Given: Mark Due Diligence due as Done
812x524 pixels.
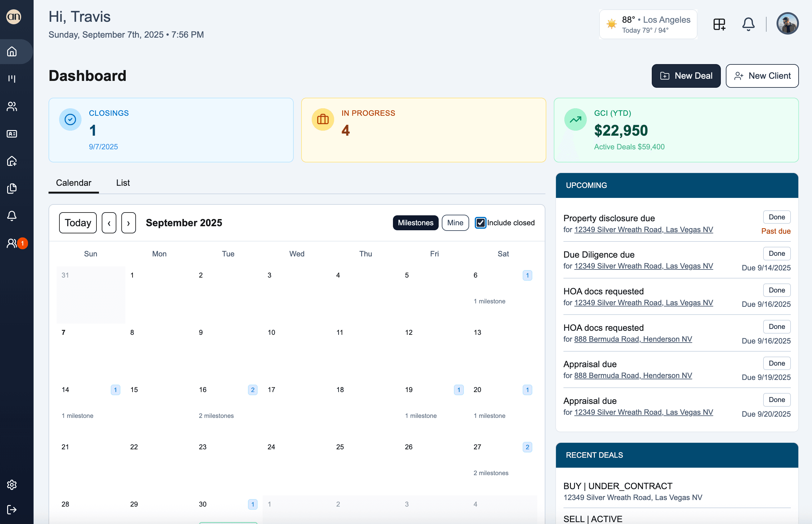Looking at the screenshot, I should pos(777,254).
